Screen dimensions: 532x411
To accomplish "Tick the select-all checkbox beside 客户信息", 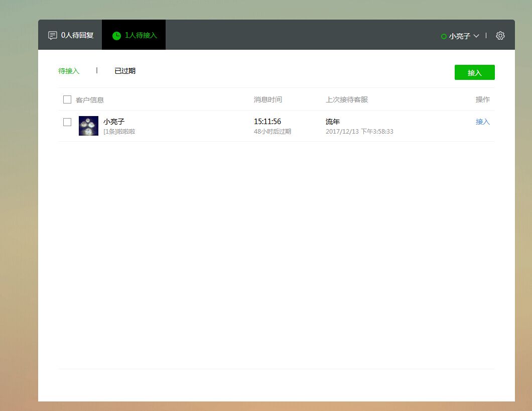I will [x=67, y=99].
